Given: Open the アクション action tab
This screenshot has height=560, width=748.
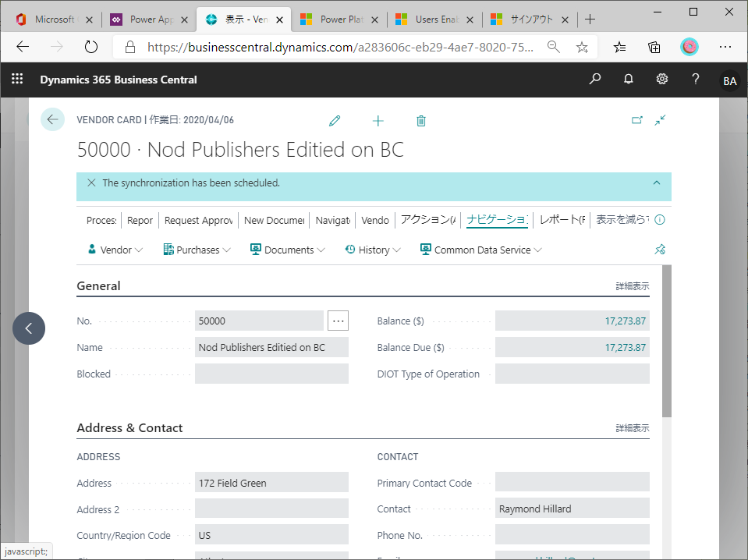Looking at the screenshot, I should click(x=428, y=219).
